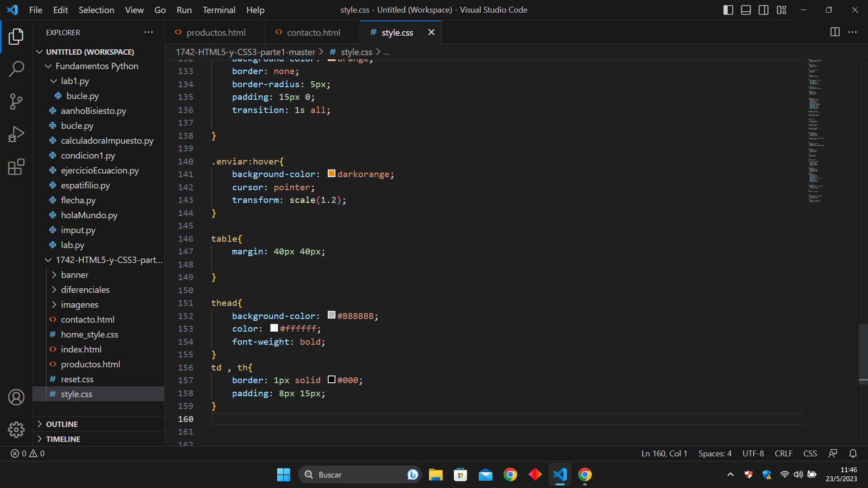Click the Buscar taskbar search field
The image size is (868, 488).
point(360,474)
